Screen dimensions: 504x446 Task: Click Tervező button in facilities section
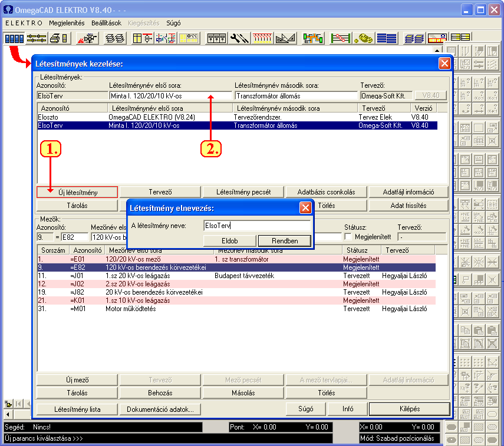point(160,192)
